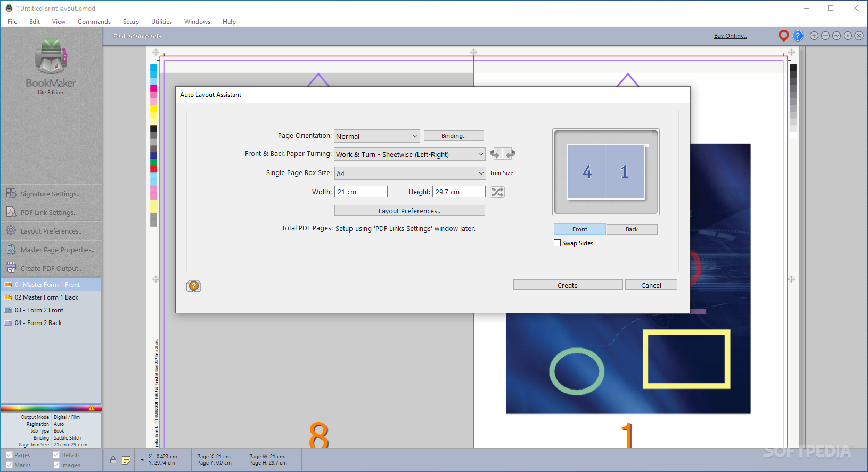Viewport: 868px width, 472px height.
Task: Click the red location pin icon
Action: 783,36
